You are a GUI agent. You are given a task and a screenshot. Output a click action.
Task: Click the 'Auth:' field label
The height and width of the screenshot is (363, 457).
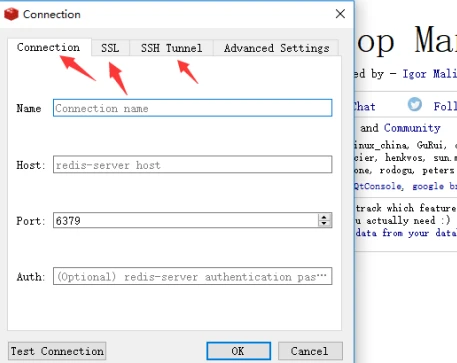pos(31,277)
